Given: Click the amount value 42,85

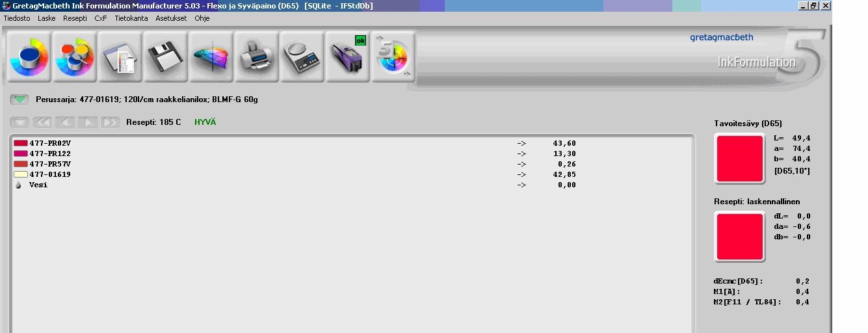Looking at the screenshot, I should [x=564, y=174].
